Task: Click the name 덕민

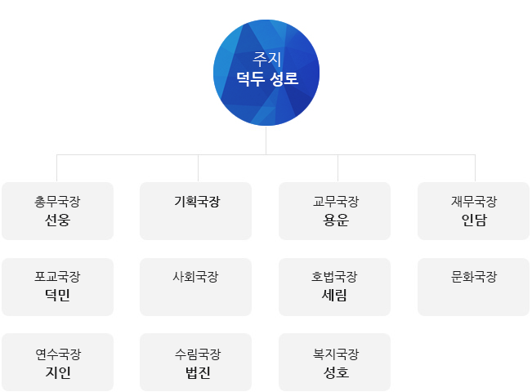Action: pyautogui.click(x=57, y=296)
